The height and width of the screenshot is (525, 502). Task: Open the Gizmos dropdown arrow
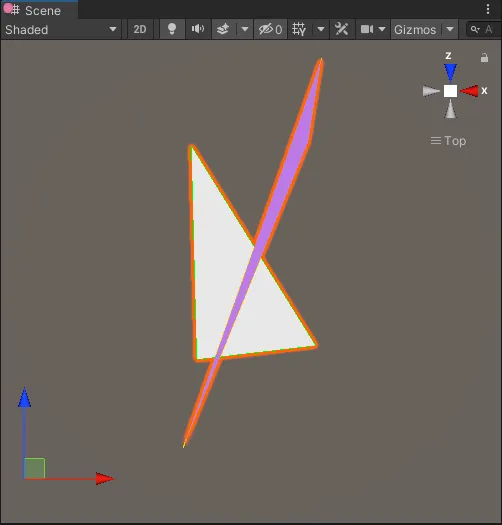[x=450, y=29]
